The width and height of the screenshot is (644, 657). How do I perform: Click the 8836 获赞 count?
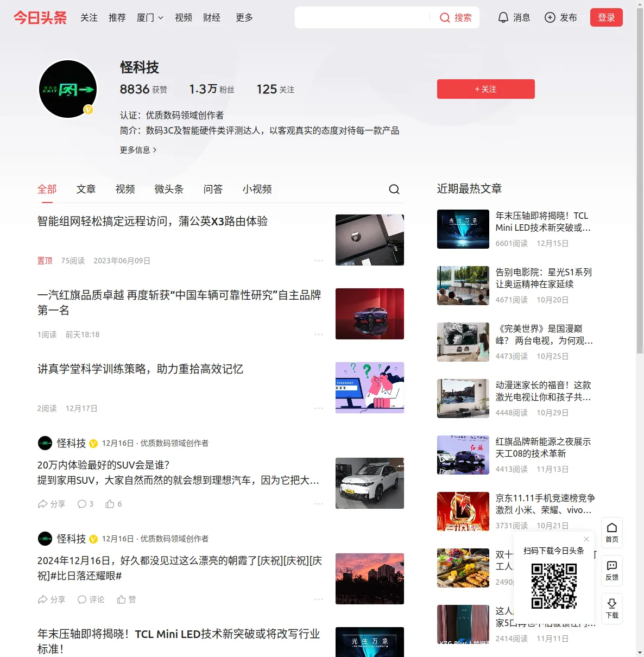coord(143,89)
